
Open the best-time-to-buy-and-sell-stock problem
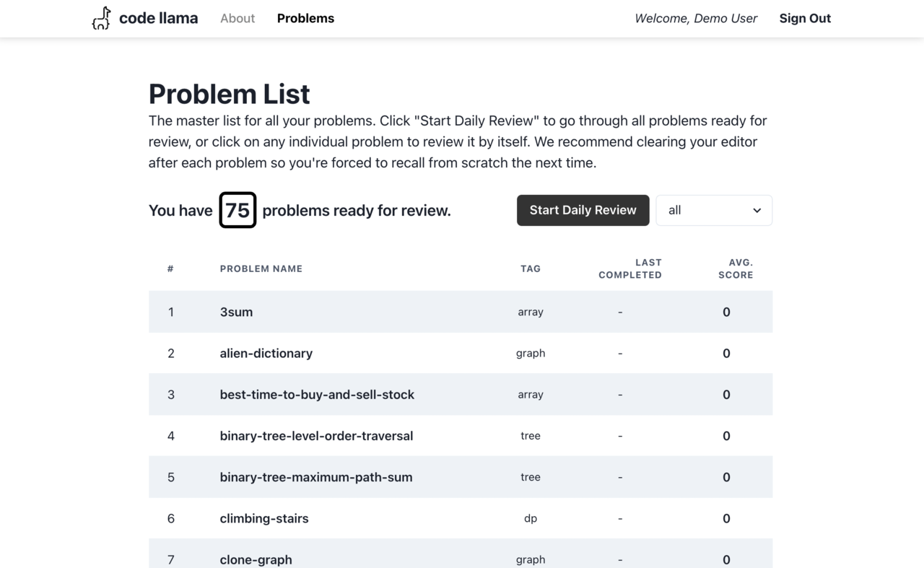[x=317, y=395]
